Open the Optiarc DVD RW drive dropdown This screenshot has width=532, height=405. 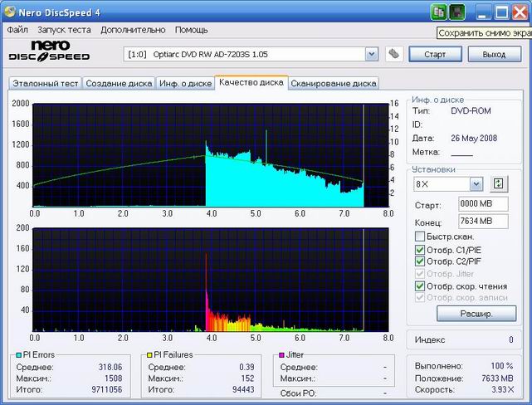tap(371, 54)
